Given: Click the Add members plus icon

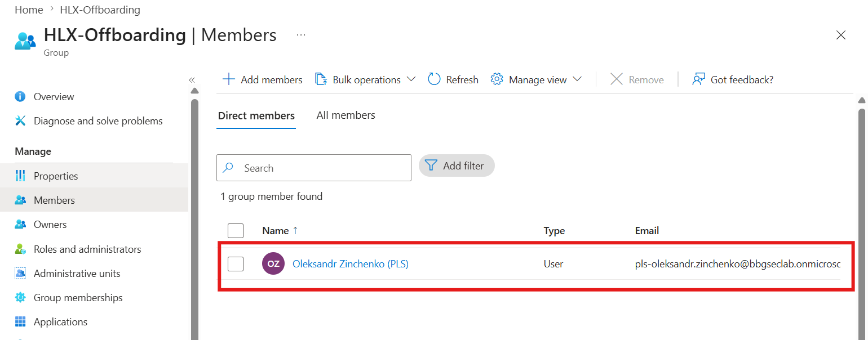Looking at the screenshot, I should 228,79.
